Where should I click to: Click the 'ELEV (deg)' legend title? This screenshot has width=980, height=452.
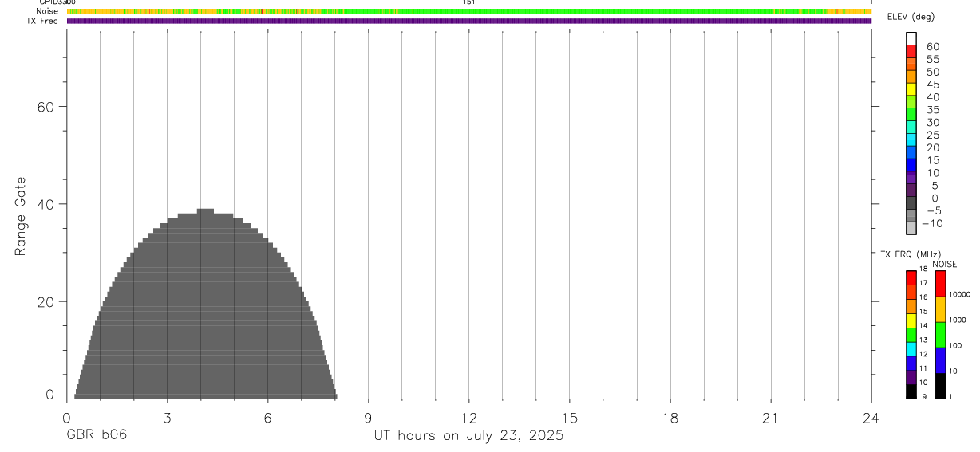point(911,17)
